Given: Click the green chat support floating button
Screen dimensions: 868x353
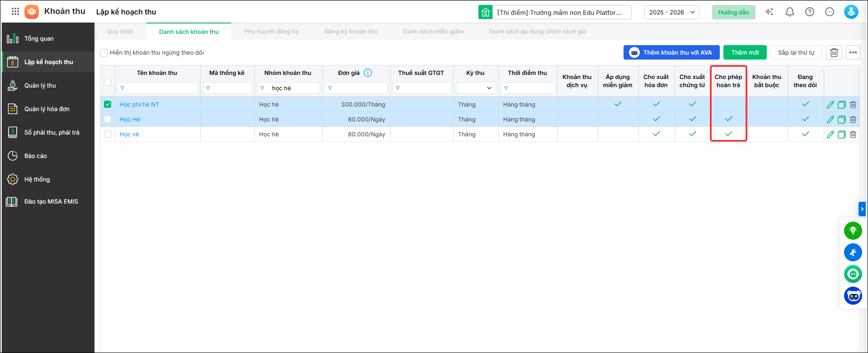Looking at the screenshot, I should pos(853,274).
